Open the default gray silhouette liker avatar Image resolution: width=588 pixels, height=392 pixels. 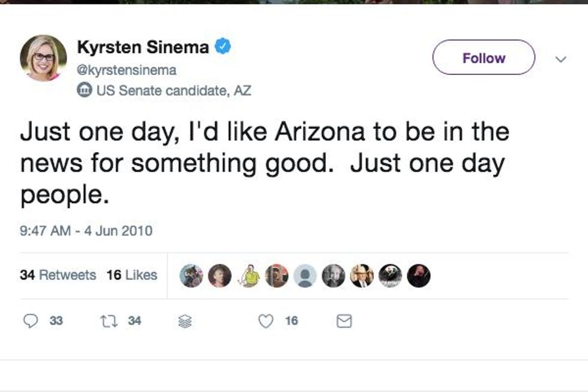[305, 276]
